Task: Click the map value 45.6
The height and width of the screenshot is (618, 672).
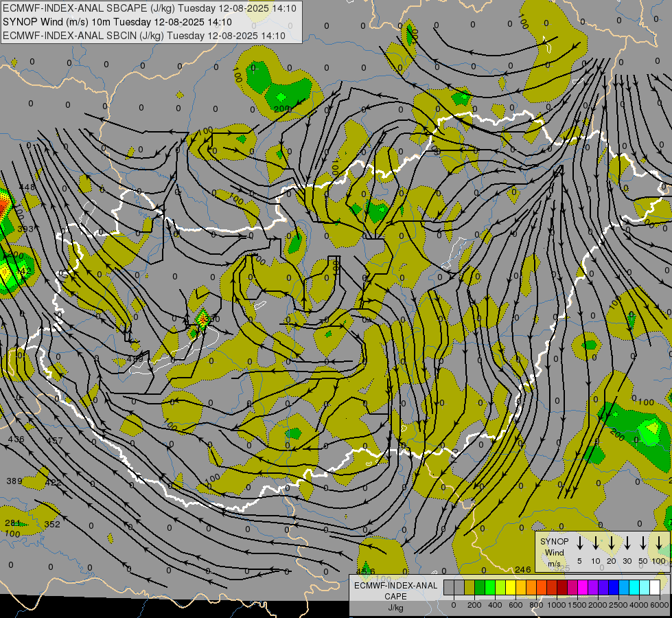Action: pyautogui.click(x=366, y=571)
